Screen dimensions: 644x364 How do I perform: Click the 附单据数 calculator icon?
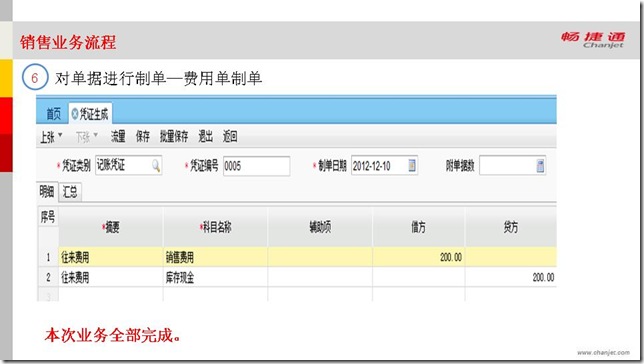(540, 166)
